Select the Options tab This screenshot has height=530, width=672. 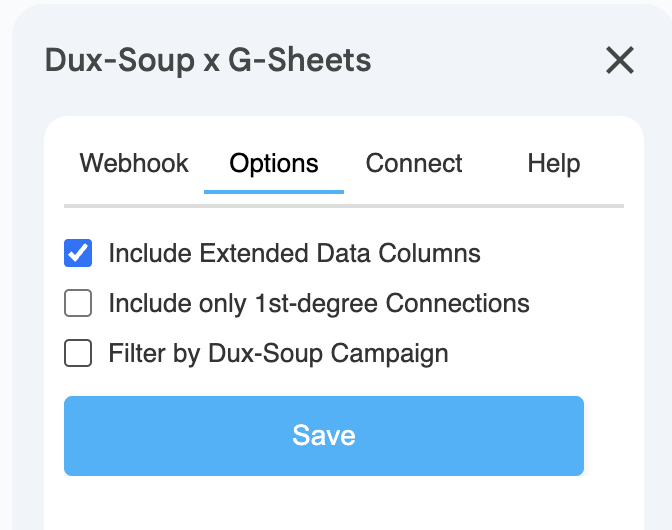coord(274,163)
